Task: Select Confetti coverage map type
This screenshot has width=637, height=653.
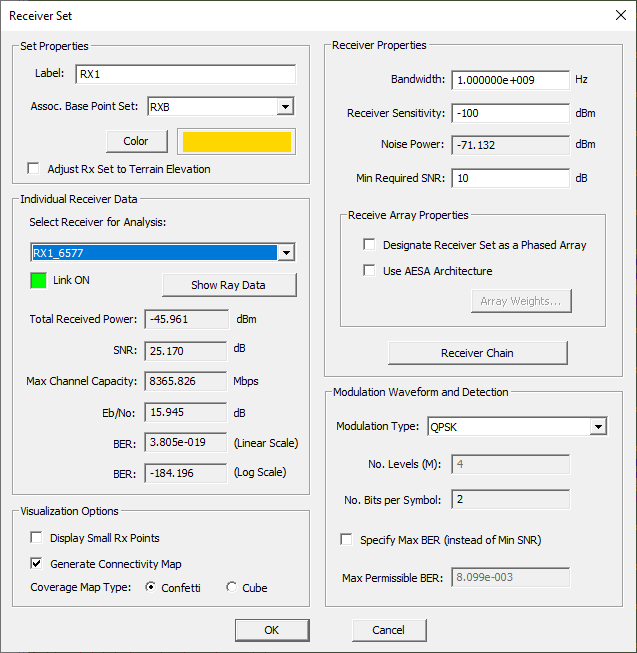Action: coord(152,587)
